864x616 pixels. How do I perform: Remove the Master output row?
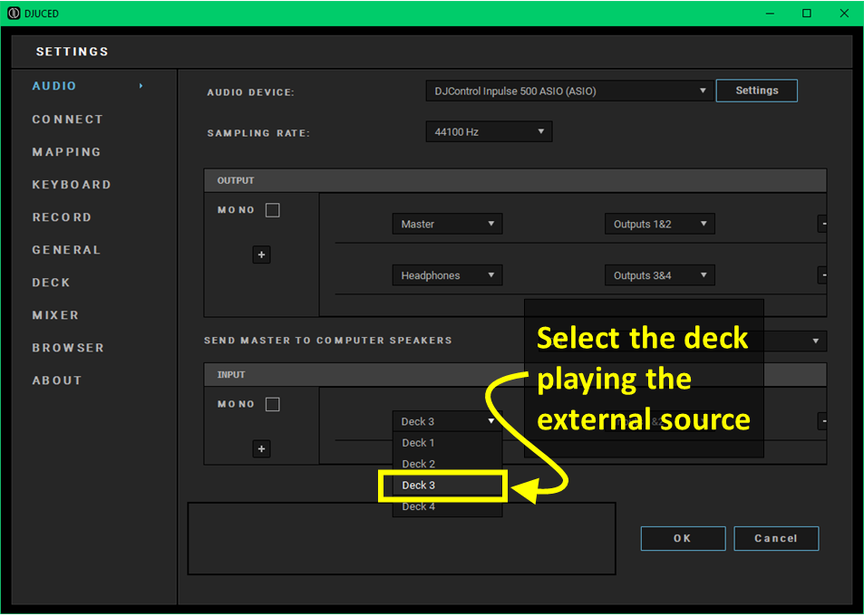[822, 224]
